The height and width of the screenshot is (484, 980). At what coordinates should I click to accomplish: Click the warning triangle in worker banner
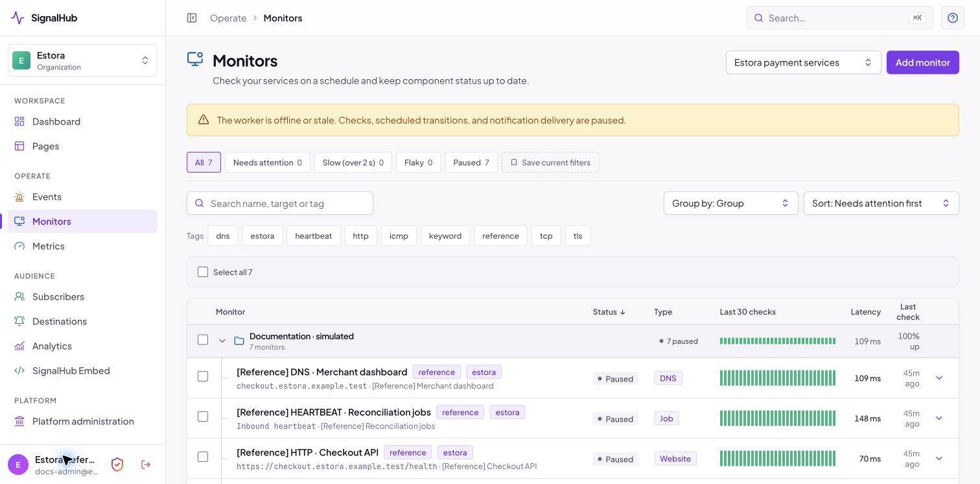204,120
